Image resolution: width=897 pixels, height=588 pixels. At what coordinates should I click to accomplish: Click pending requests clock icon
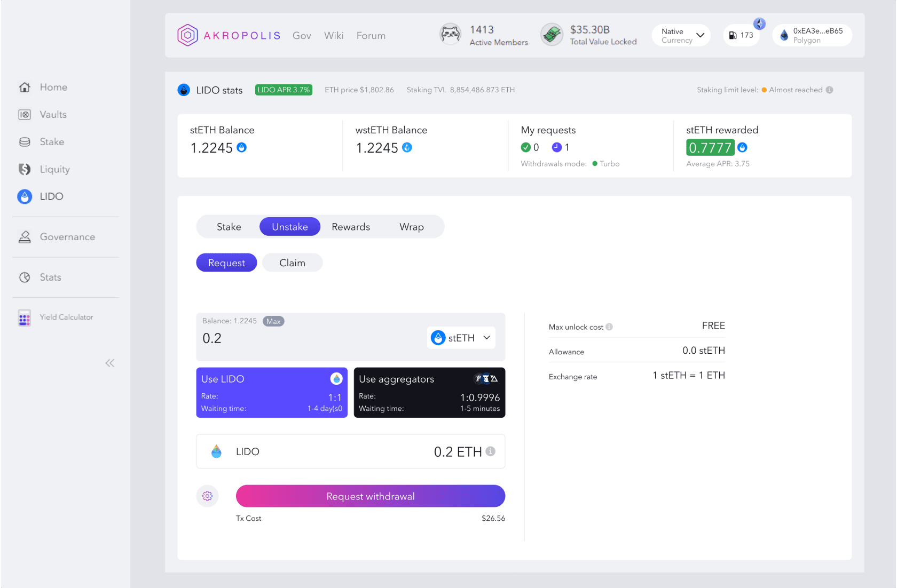[x=557, y=147]
